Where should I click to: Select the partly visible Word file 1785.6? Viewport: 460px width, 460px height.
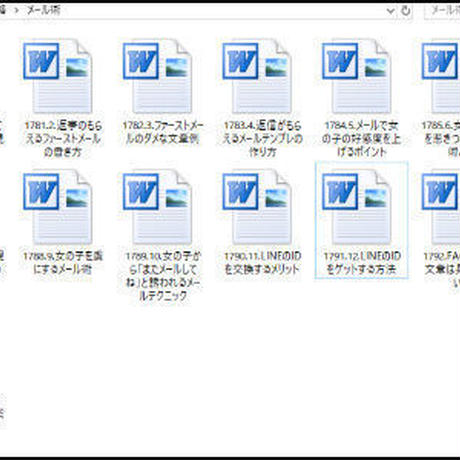(441, 98)
